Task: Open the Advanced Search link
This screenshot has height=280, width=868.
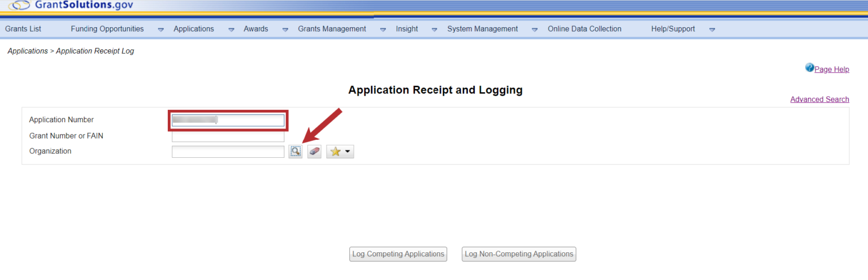Action: coord(819,100)
